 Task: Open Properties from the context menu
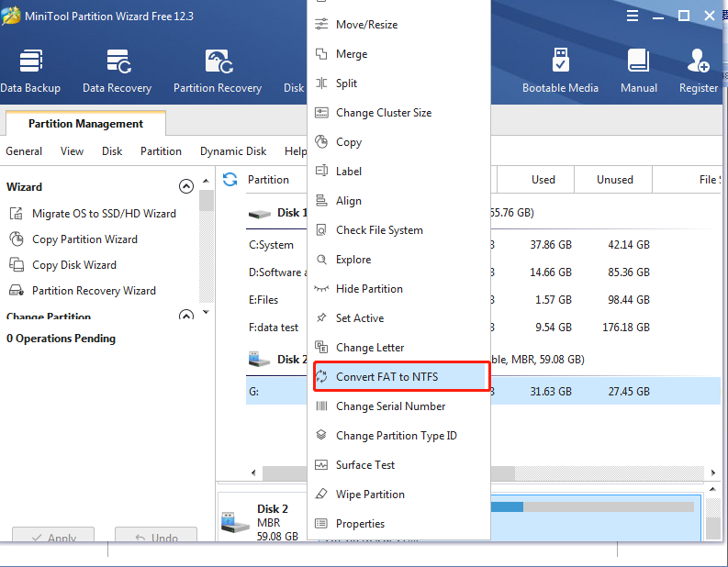pos(398,523)
